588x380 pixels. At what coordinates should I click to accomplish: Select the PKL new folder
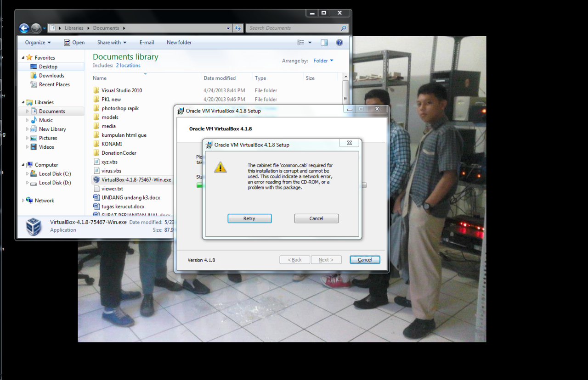(x=111, y=99)
